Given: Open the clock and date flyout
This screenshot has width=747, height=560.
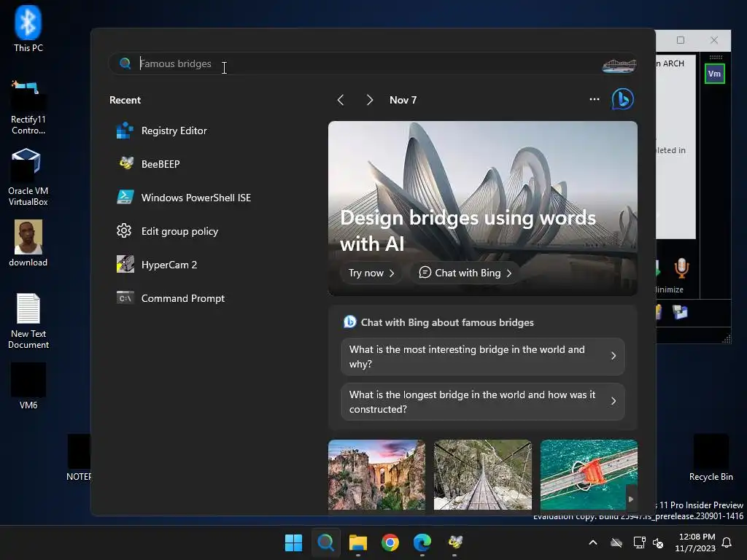Looking at the screenshot, I should (x=695, y=542).
